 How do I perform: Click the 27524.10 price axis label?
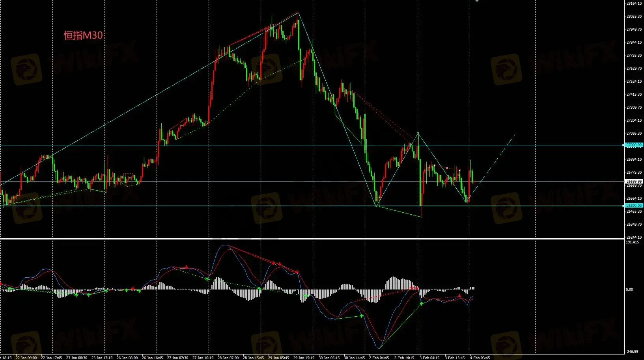point(634,82)
